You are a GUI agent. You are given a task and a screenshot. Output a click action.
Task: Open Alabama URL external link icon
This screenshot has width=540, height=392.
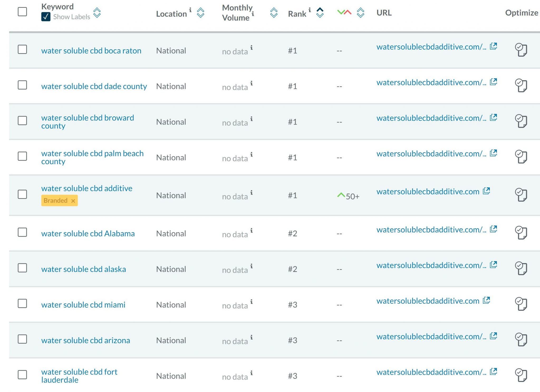point(493,229)
